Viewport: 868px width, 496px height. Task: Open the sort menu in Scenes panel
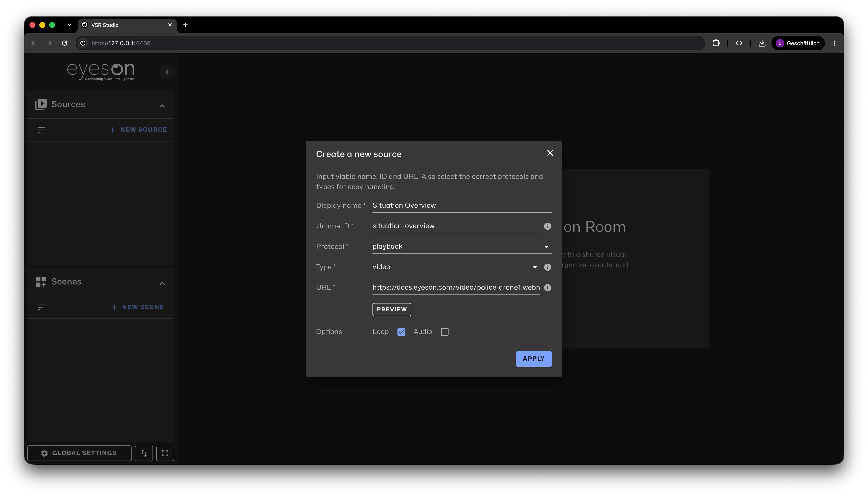click(x=41, y=307)
